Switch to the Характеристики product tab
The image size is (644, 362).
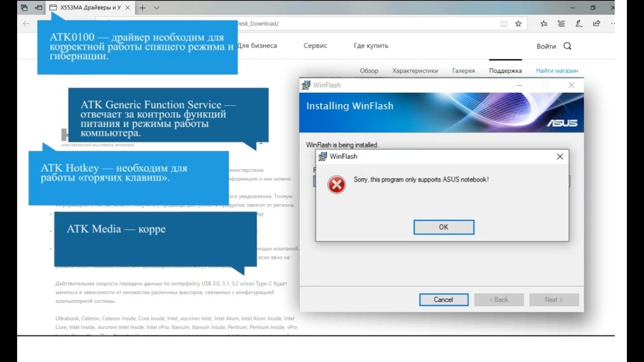[415, 71]
